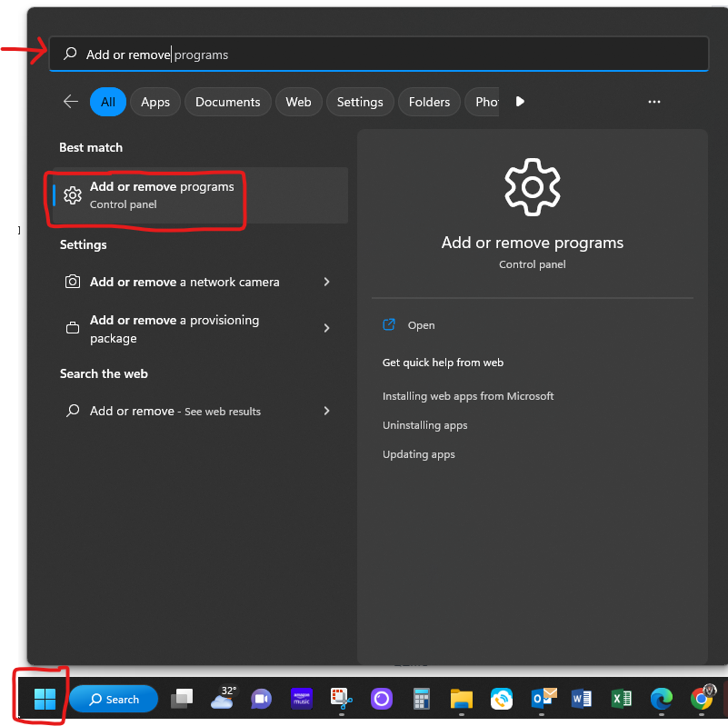Open Outlook from the taskbar
This screenshot has width=728, height=726.
543,699
